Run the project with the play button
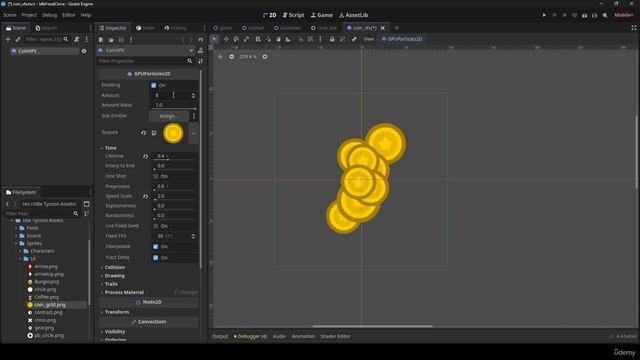Screen dimensions: 640x360 click(544, 15)
